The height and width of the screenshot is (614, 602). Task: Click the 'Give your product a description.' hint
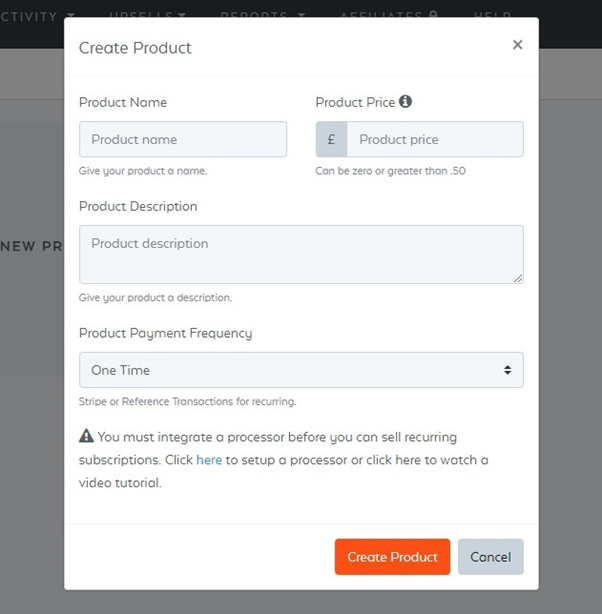click(155, 298)
